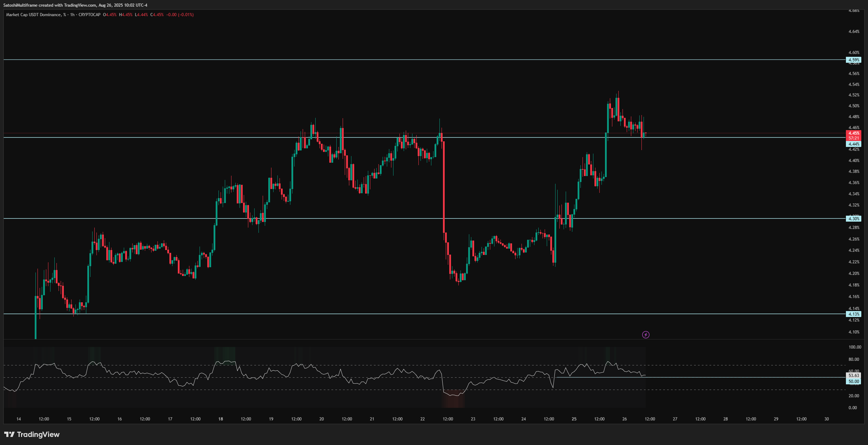Select the 4.13% horizontal line price tag
Screen dimensions: 868x445
click(x=854, y=314)
